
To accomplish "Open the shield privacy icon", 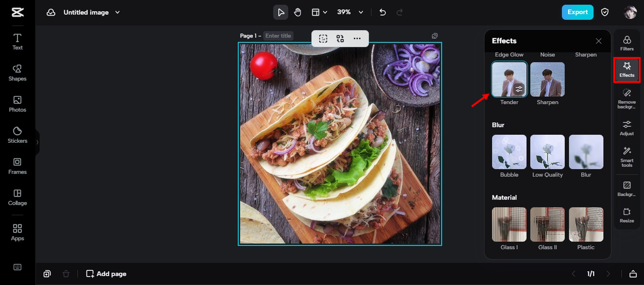I will [x=605, y=12].
